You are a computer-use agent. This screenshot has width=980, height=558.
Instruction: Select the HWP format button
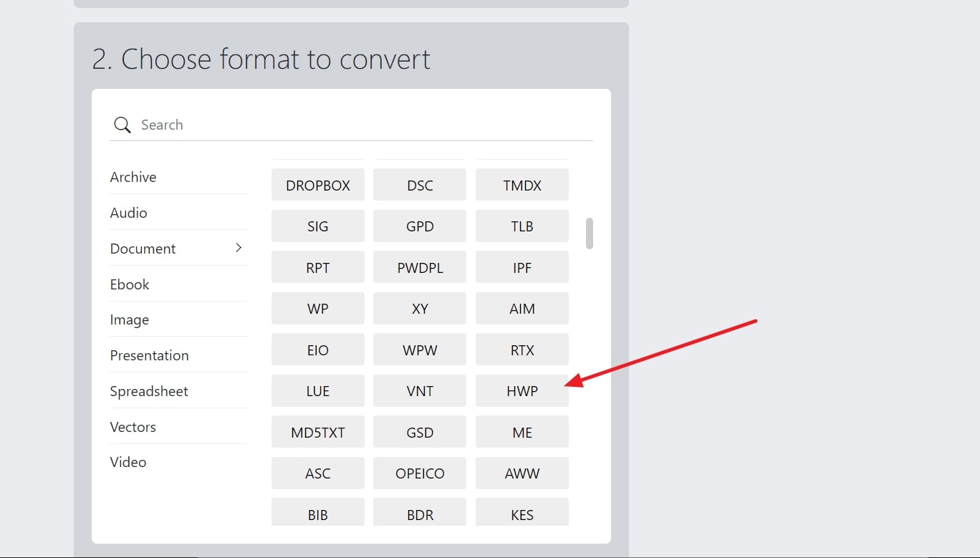[x=522, y=390]
